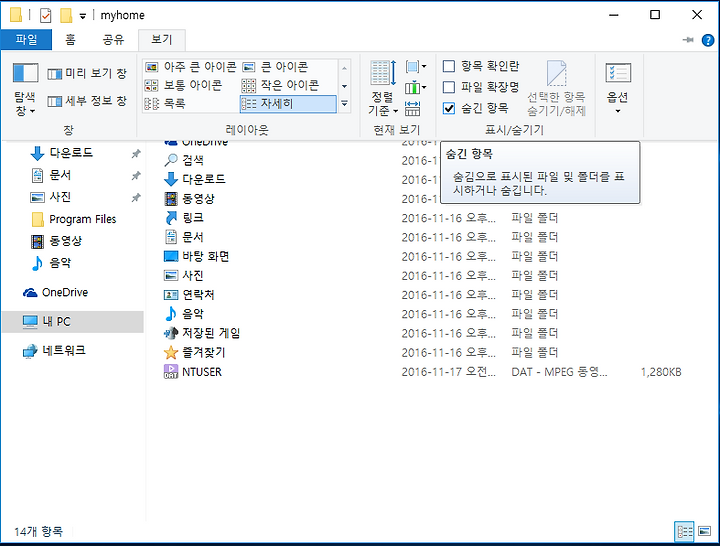Image resolution: width=720 pixels, height=546 pixels.
Task: Click the myhome folder icon in title bar
Action: click(16, 15)
